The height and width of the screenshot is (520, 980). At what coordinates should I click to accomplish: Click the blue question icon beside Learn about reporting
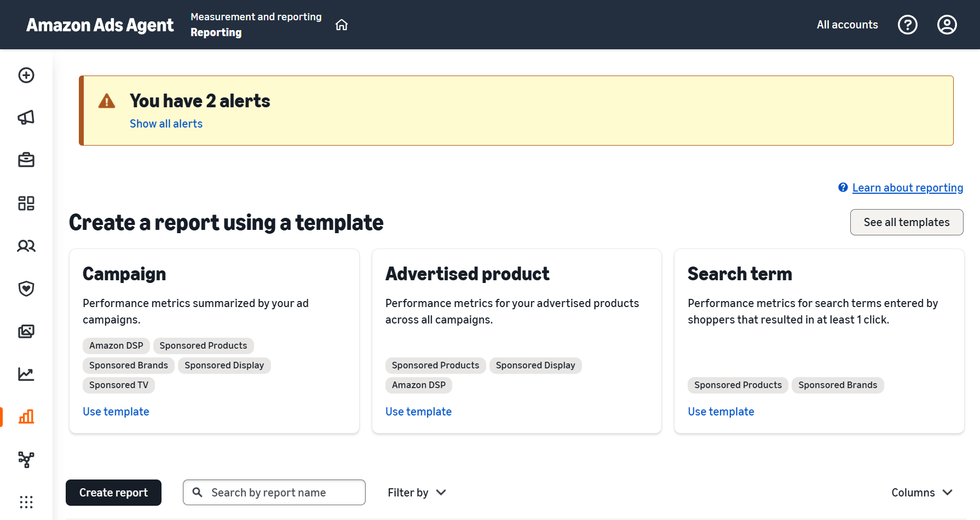pyautogui.click(x=843, y=187)
